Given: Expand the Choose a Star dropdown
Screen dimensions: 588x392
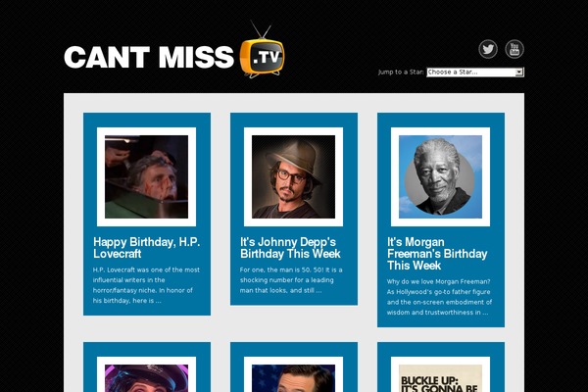Looking at the screenshot, I should [x=475, y=72].
